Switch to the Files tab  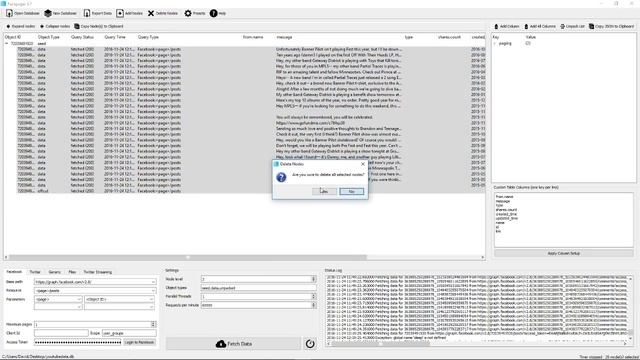(72, 272)
